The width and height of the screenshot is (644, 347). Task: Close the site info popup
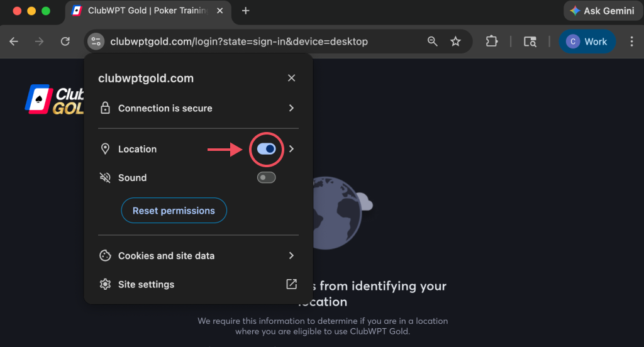[291, 78]
